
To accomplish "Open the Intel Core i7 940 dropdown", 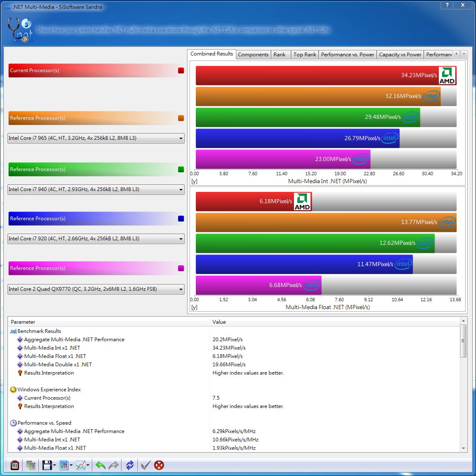I will pos(96,189).
